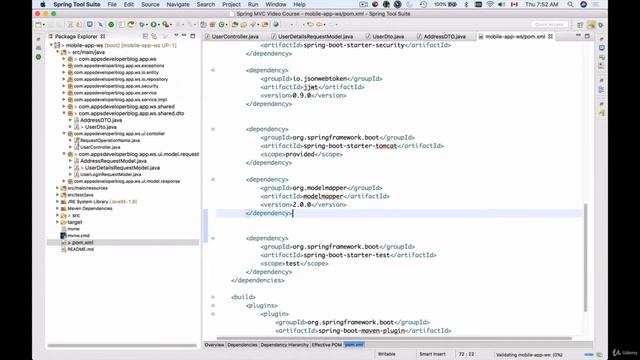Open dropdown arrow next to Run button
The height and width of the screenshot is (360, 640).
[159, 25]
